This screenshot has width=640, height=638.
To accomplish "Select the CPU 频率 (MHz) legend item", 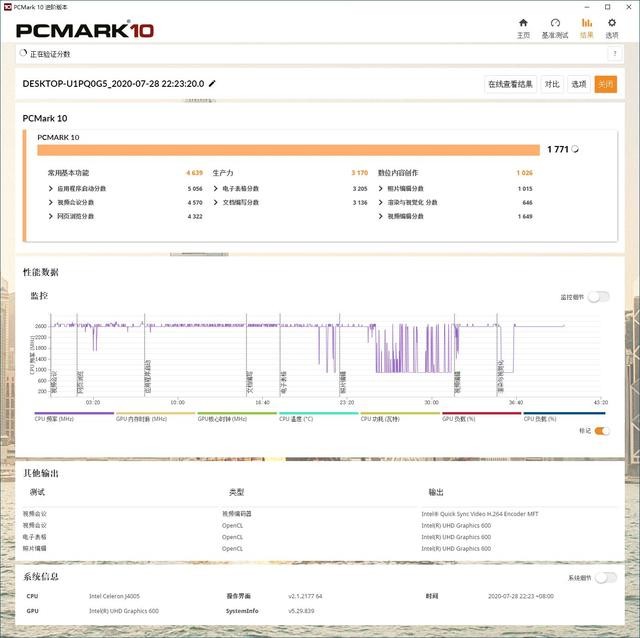I will click(x=74, y=416).
